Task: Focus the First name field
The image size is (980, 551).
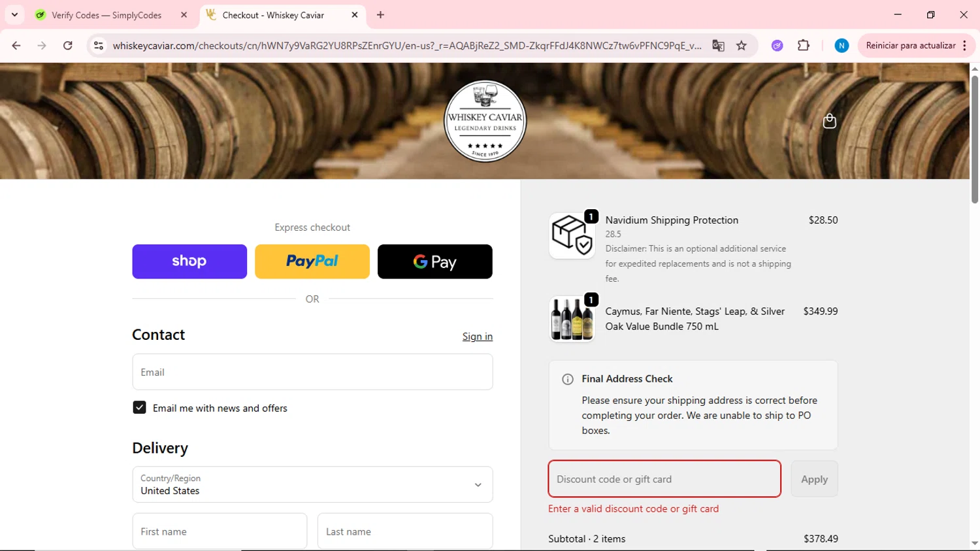Action: 220,531
